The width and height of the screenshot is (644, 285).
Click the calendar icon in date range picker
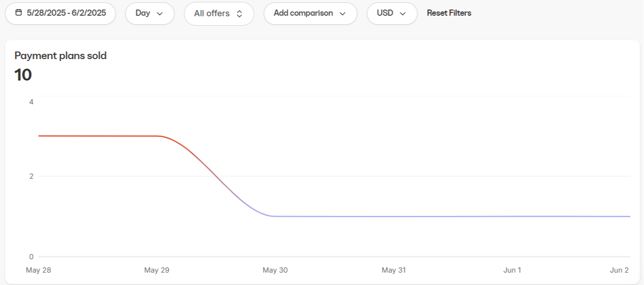[x=19, y=13]
